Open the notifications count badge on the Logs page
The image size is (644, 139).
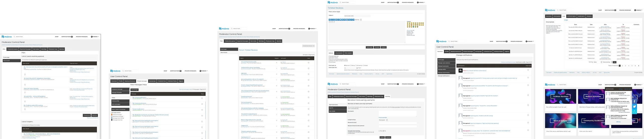click(615, 10)
